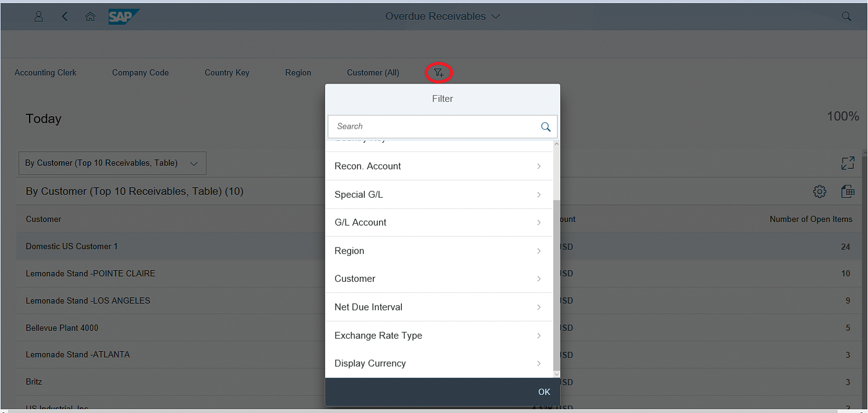The width and height of the screenshot is (868, 413).
Task: Select Bellevue Plant 4000 row
Action: click(439, 328)
